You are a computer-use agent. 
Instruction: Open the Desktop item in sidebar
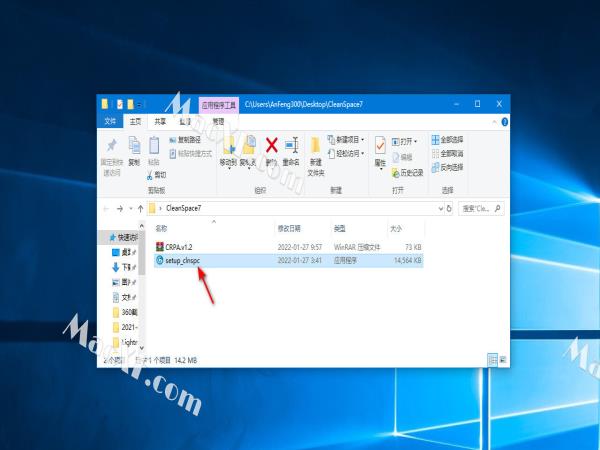point(123,253)
